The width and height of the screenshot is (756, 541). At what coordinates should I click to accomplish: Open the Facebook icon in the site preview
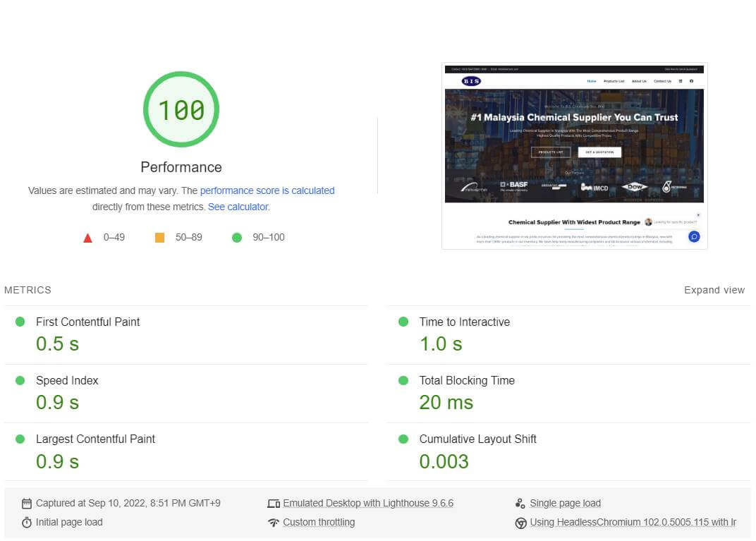690,81
